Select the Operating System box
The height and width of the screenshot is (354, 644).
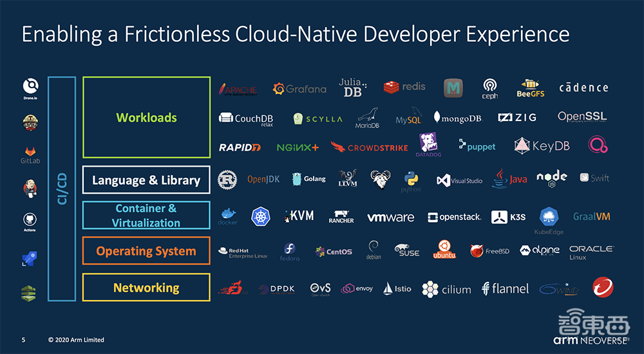tap(146, 251)
